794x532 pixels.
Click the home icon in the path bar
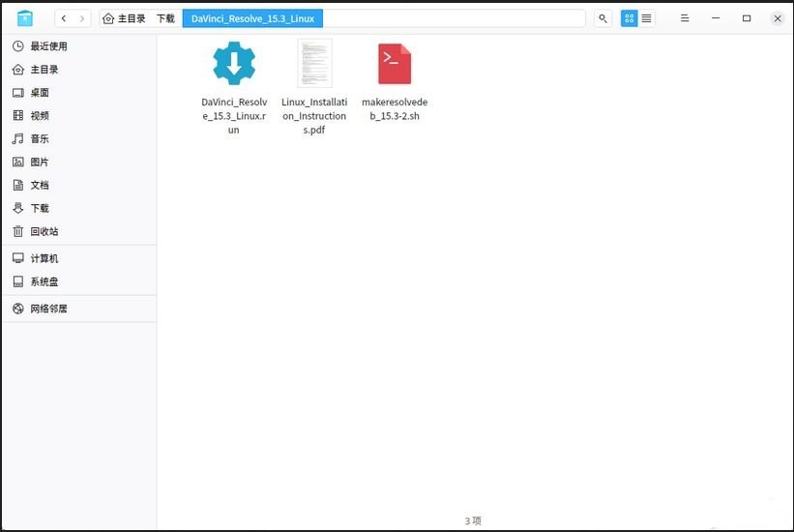pos(108,18)
